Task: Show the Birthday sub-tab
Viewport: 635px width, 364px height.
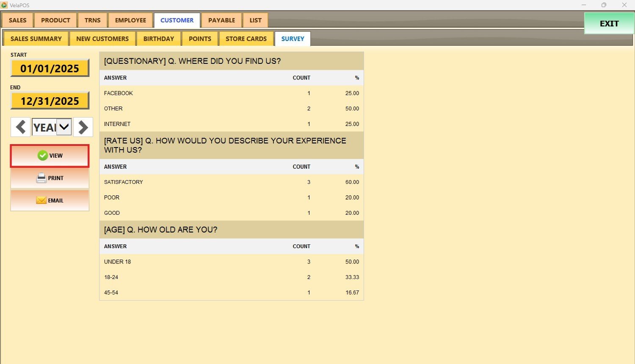Action: click(159, 39)
